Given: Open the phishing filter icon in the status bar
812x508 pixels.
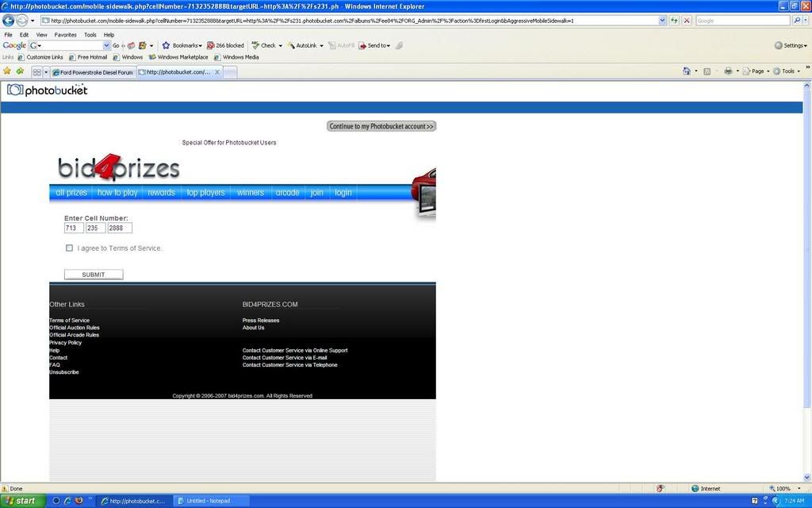Looking at the screenshot, I should 661,488.
